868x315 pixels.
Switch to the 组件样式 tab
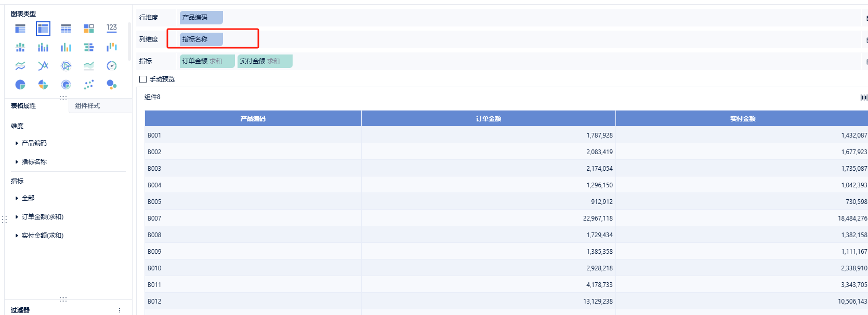coord(87,106)
